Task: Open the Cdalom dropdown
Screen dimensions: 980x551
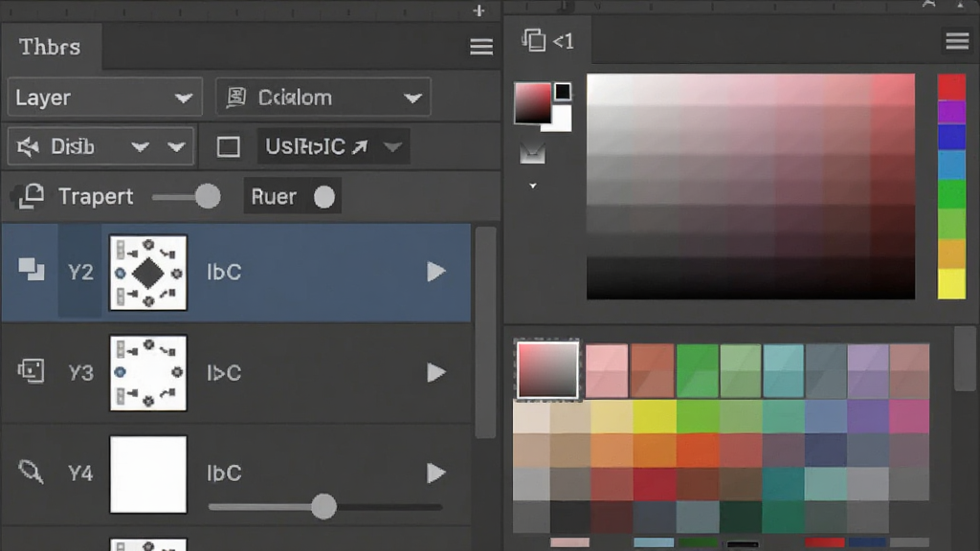Action: click(323, 98)
